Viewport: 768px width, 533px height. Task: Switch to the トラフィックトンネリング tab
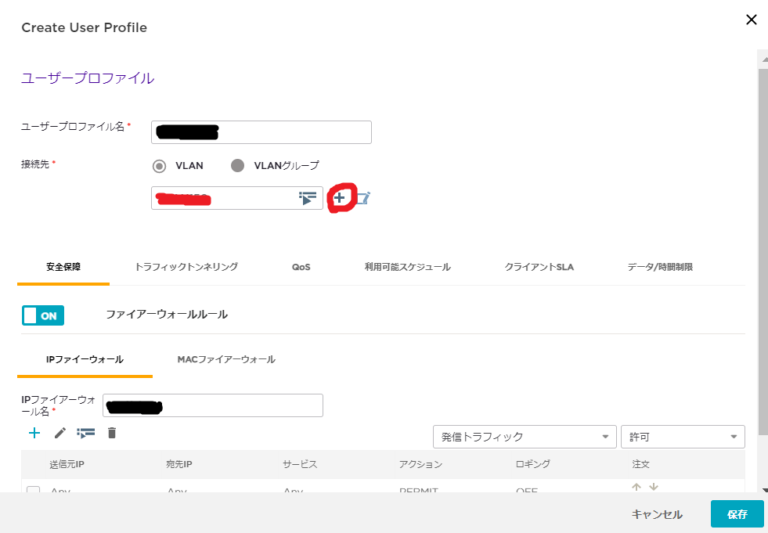click(x=186, y=268)
